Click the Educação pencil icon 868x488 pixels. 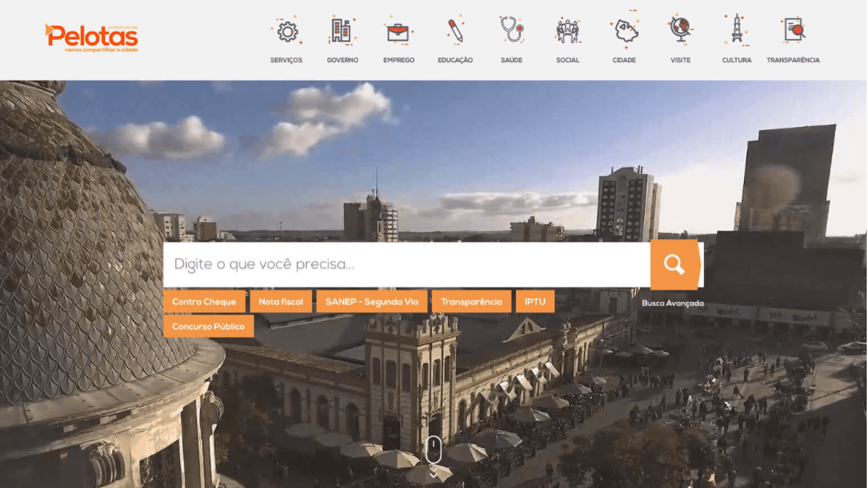pos(455,30)
